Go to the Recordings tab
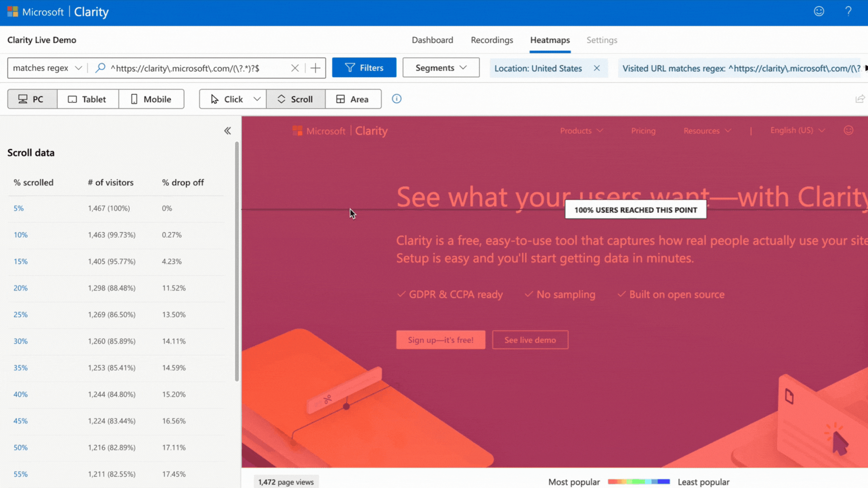This screenshot has height=488, width=868. pyautogui.click(x=492, y=40)
